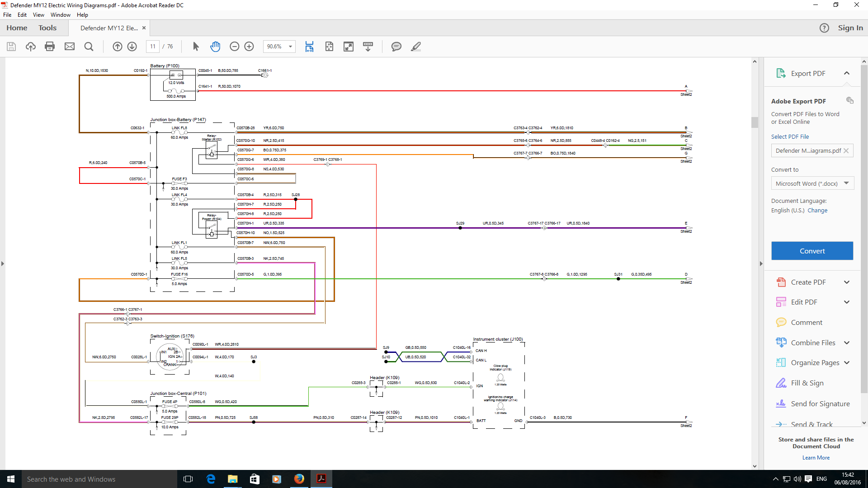
Task: Expand the Combine Files section
Action: pos(847,343)
